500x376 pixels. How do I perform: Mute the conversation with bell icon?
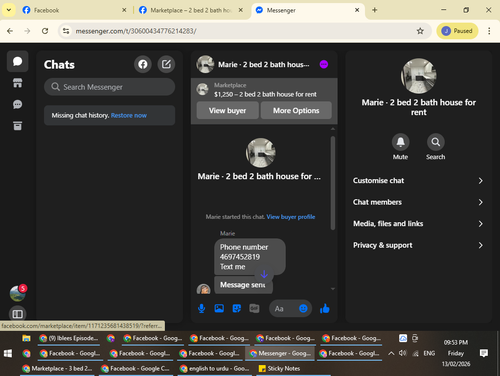pos(400,142)
